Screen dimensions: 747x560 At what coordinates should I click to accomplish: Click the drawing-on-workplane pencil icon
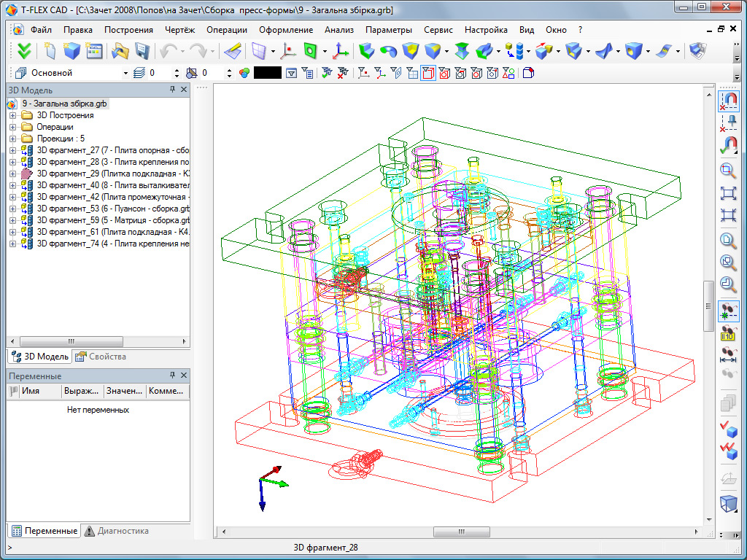tap(233, 51)
